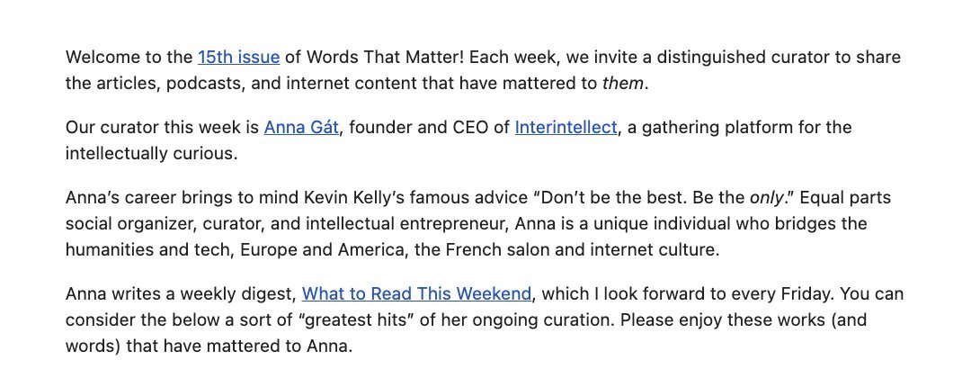Click "Our curator this week is" text
This screenshot has height=378, width=980.
(162, 128)
